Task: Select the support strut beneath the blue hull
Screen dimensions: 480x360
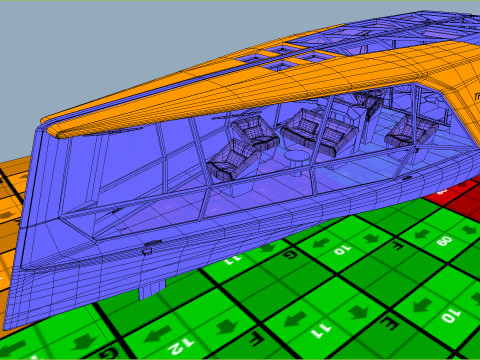Action: point(152,289)
